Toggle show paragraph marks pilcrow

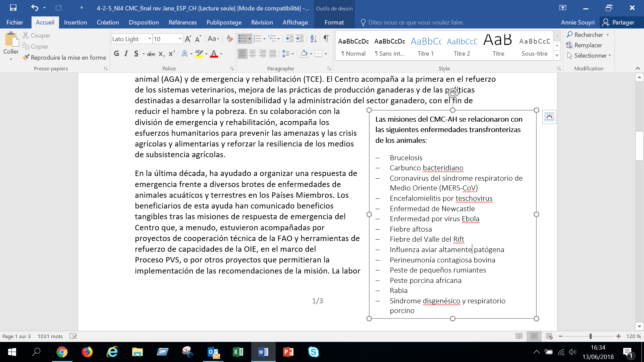click(326, 39)
